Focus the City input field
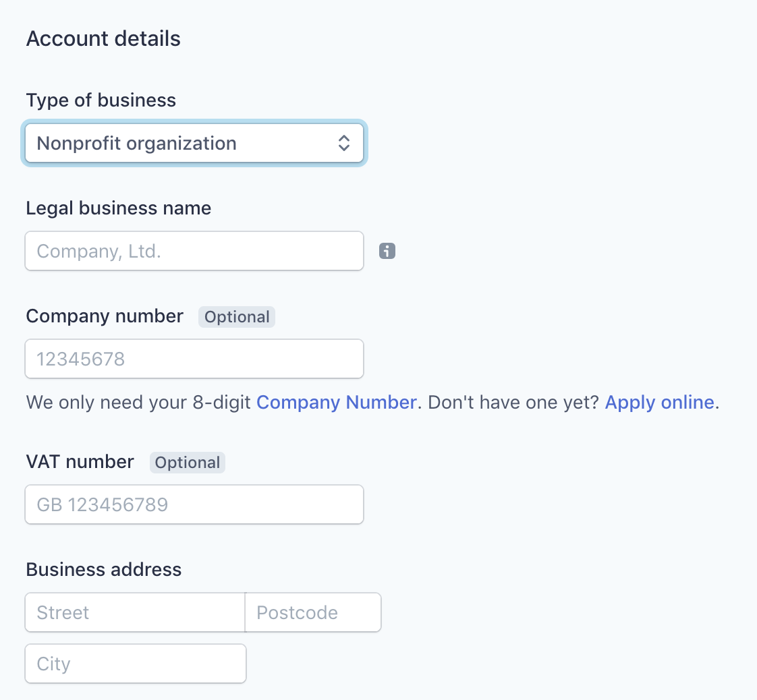The image size is (757, 700). coord(136,664)
